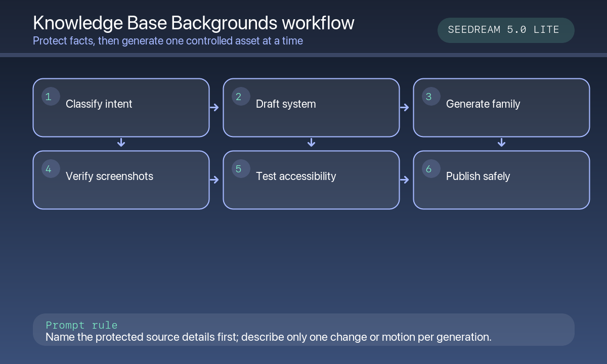Select the Draft system step card
The width and height of the screenshot is (607, 364).
click(x=311, y=108)
